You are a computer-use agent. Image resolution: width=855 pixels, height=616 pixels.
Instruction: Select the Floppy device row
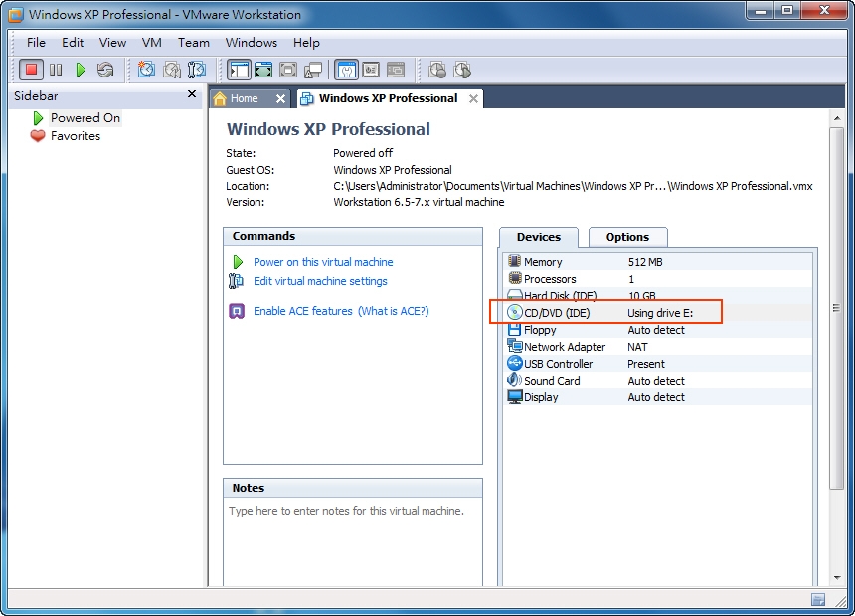659,330
